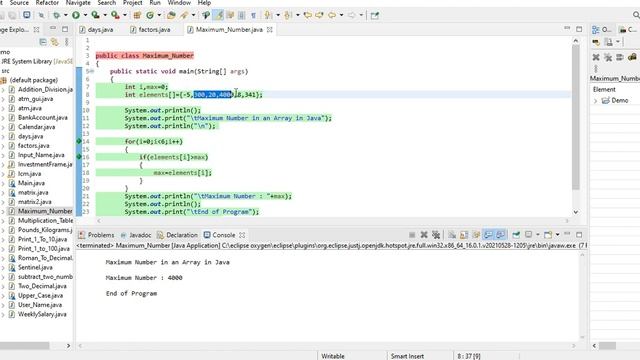Switch to days.java editor tab
The width and height of the screenshot is (640, 360).
(x=96, y=29)
